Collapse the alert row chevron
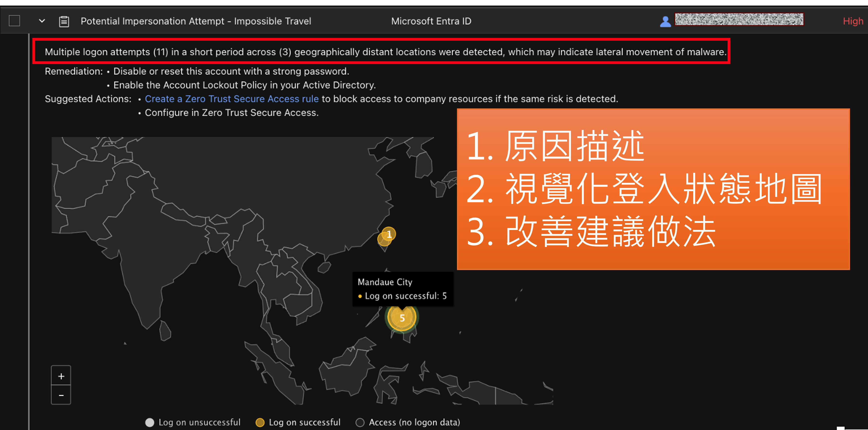The width and height of the screenshot is (868, 430). coord(42,21)
